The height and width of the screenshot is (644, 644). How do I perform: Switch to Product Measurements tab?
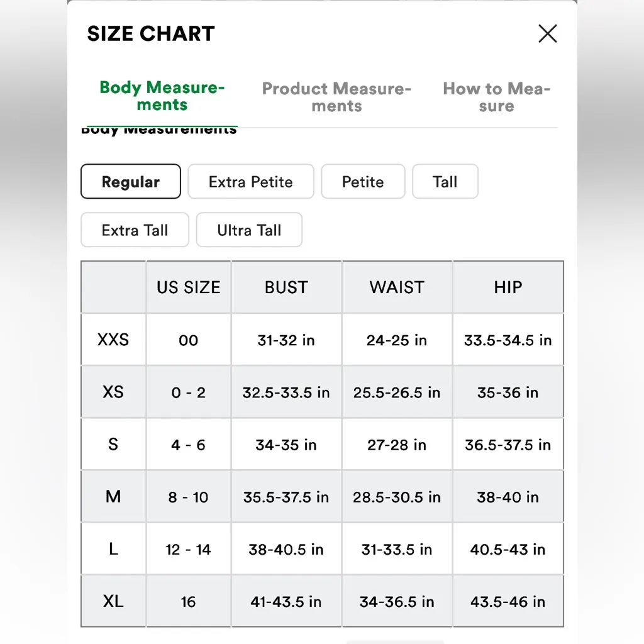pos(336,97)
